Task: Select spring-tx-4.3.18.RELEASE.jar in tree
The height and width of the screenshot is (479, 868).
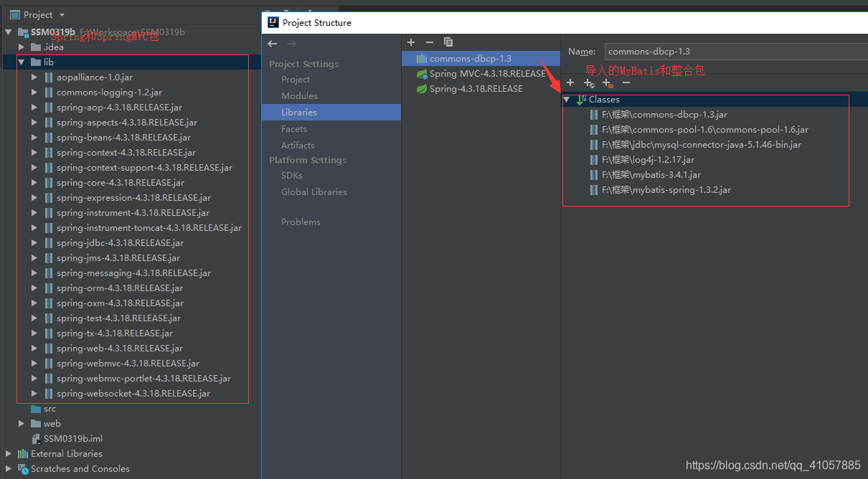Action: [115, 333]
